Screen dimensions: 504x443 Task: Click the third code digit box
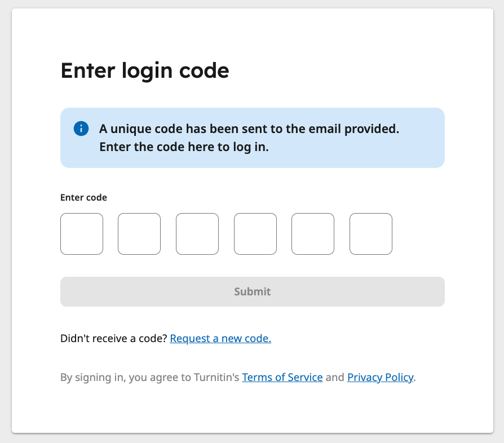[x=197, y=234]
